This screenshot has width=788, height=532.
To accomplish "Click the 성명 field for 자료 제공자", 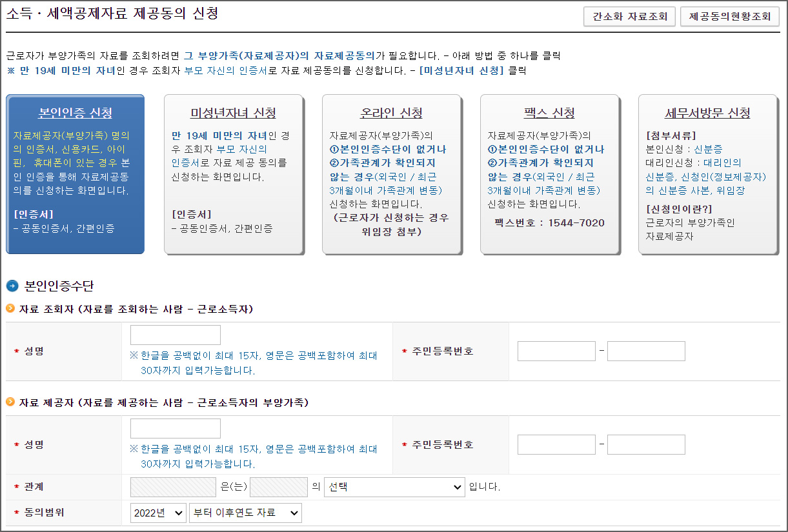I will 175,428.
